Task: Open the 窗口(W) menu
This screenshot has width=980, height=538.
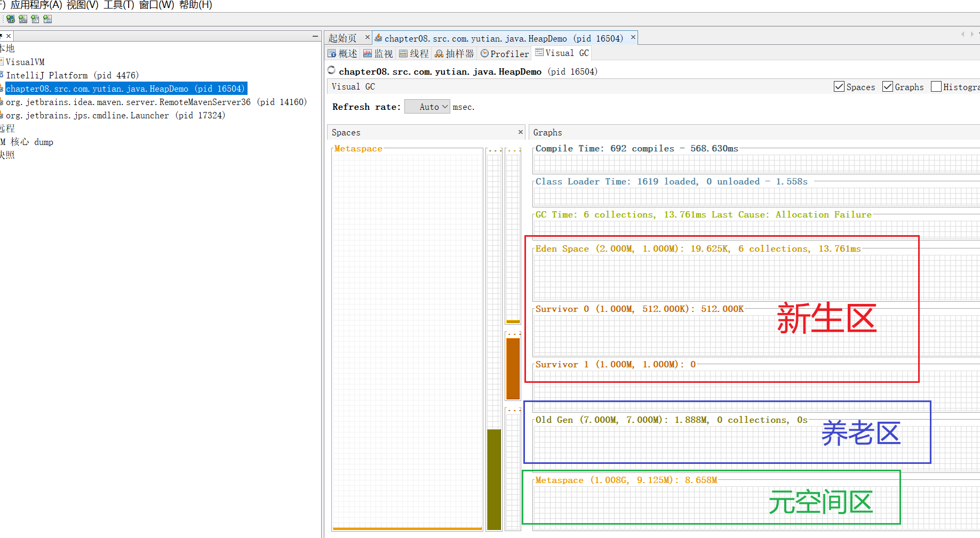Action: [156, 5]
